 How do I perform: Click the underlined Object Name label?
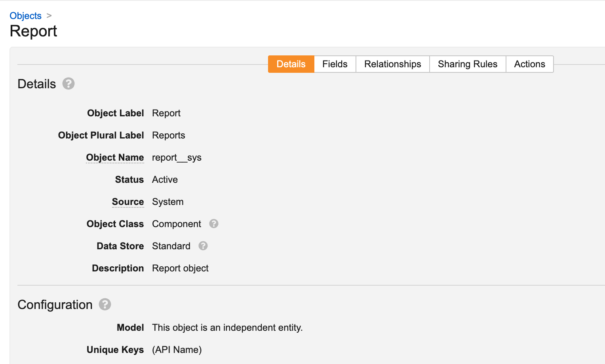tap(115, 157)
